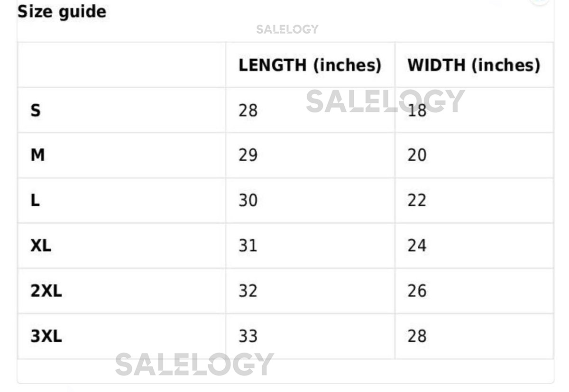Click the length value 28 for size S
The width and height of the screenshot is (569, 392).
pos(248,110)
